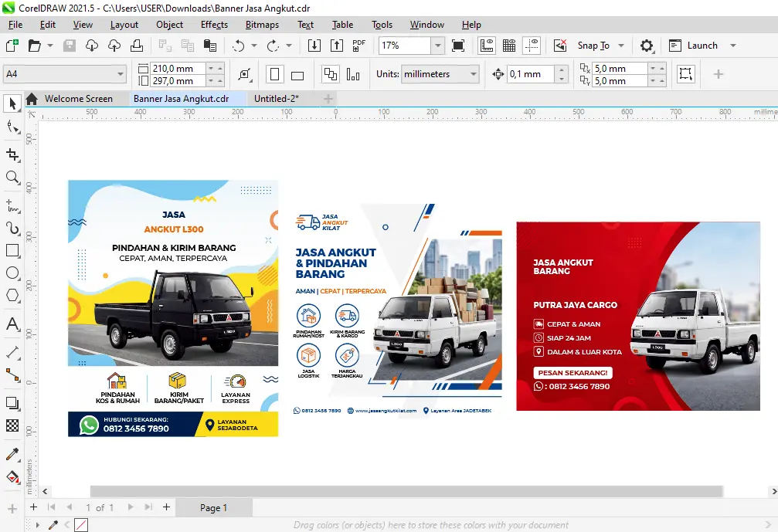The image size is (778, 532).
Task: Select the Ellipse tool
Action: tap(12, 273)
